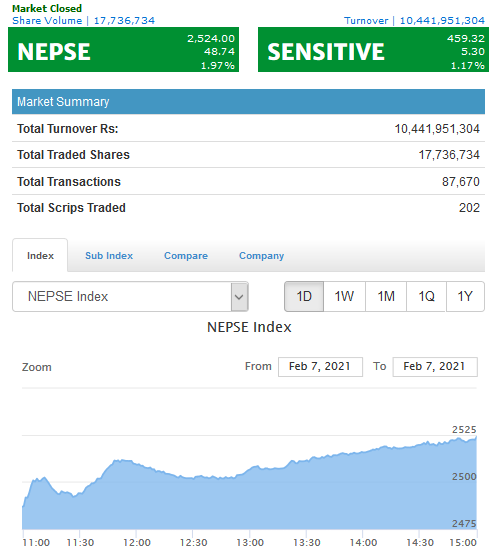
Task: Click SENSITIVE value 459.32
Action: coord(466,38)
